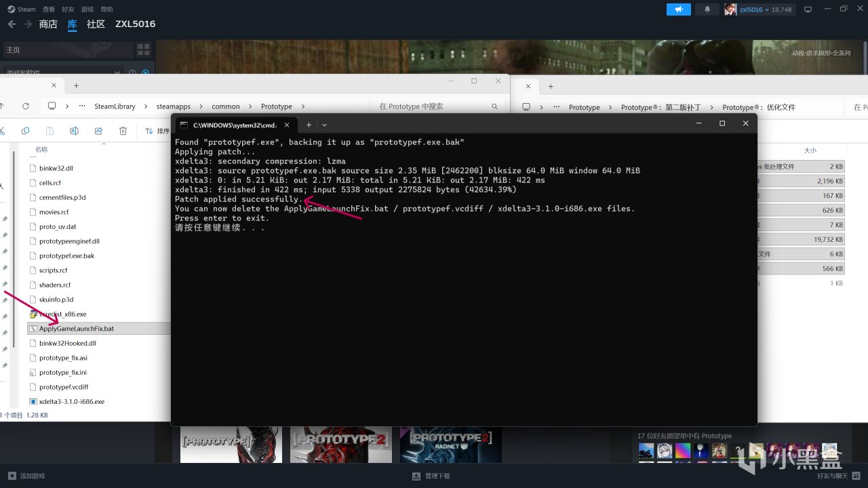This screenshot has width=868, height=488.
Task: Click the Paste icon in Explorer toolbar
Action: click(50, 131)
